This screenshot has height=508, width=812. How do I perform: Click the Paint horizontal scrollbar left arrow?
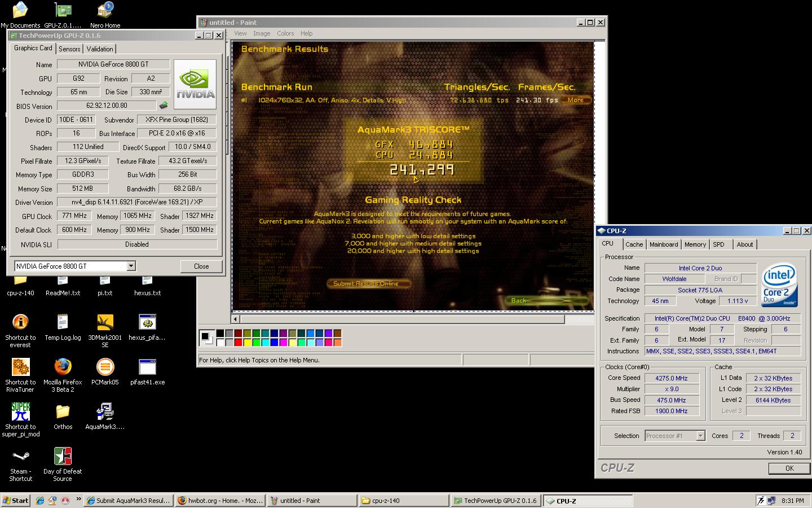click(x=236, y=319)
